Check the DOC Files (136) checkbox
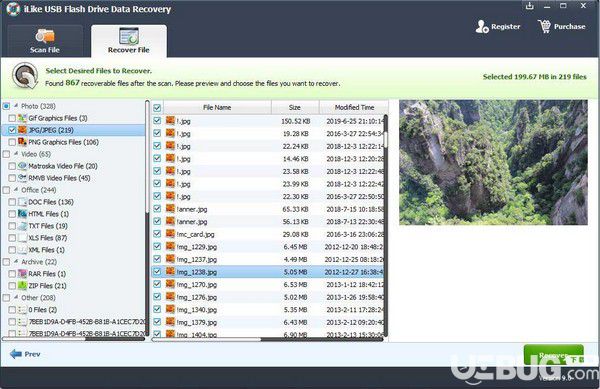Viewport: 600px width, 389px height. pyautogui.click(x=12, y=202)
